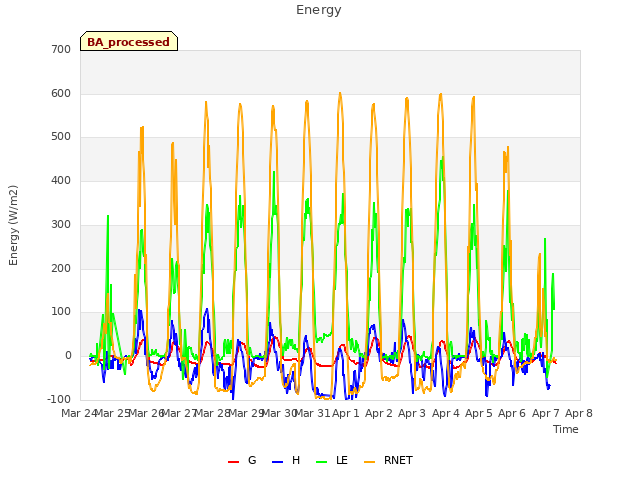Click the RNET peak on Apr 1
Screen dimensions: 640x480
(340, 93)
